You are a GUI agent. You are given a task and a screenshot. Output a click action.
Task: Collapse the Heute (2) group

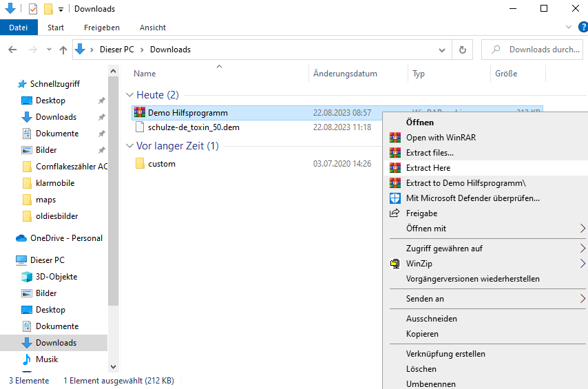[x=129, y=95]
